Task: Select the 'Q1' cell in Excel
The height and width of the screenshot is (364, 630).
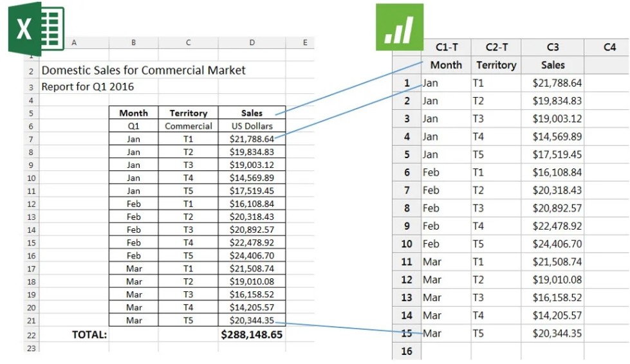Action: [x=133, y=126]
